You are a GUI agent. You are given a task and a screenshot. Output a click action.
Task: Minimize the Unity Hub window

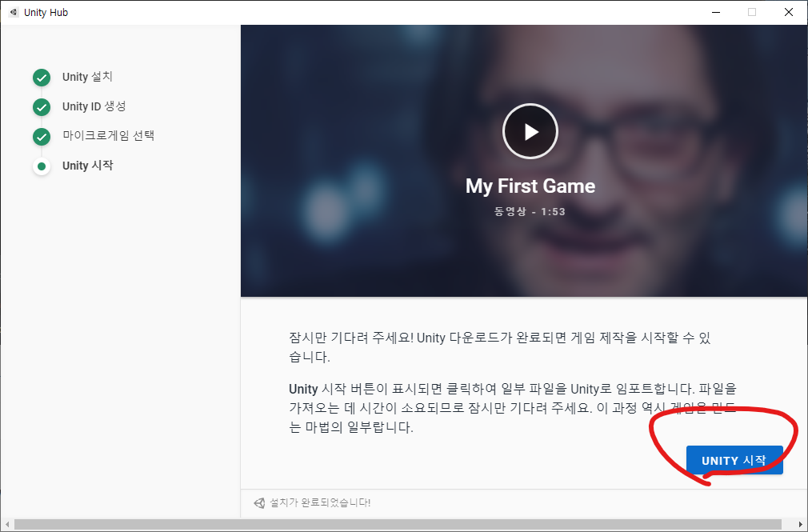(716, 12)
